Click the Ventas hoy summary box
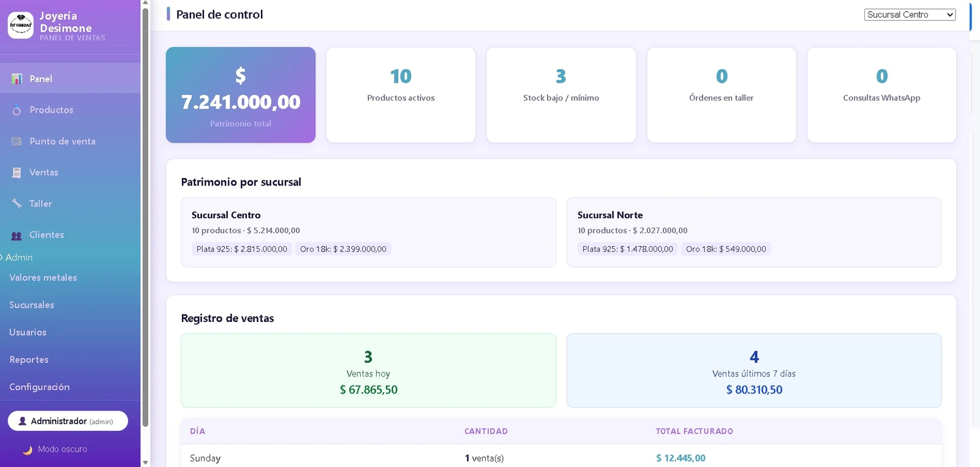The image size is (980, 467). pos(369,370)
